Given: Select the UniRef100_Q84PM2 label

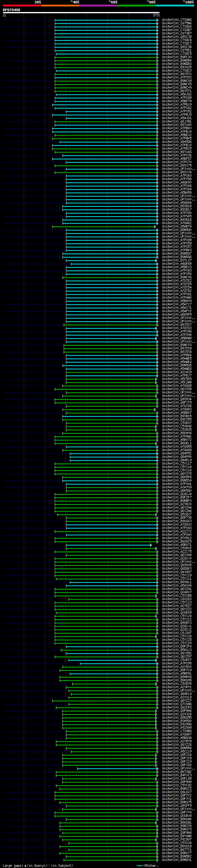Looking at the screenshot, I should tap(177, 454).
